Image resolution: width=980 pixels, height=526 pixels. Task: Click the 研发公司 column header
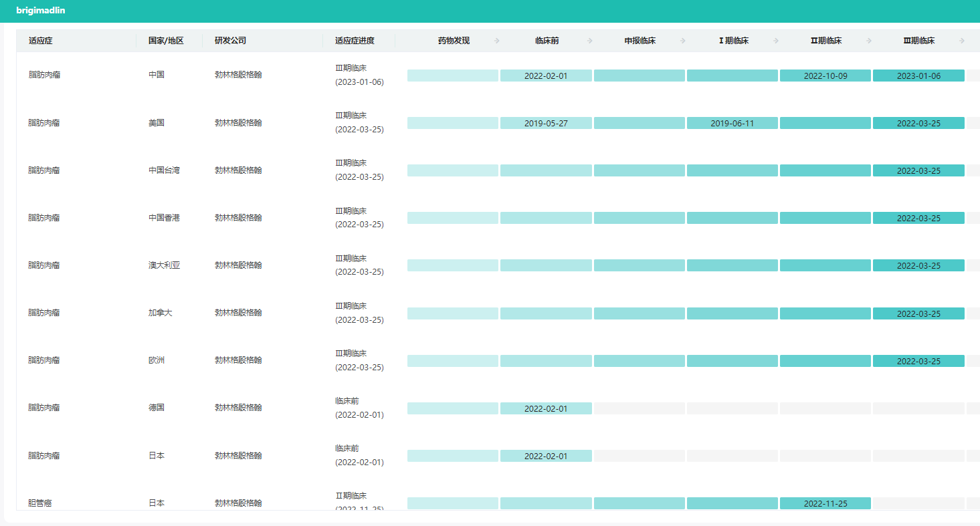pos(230,41)
